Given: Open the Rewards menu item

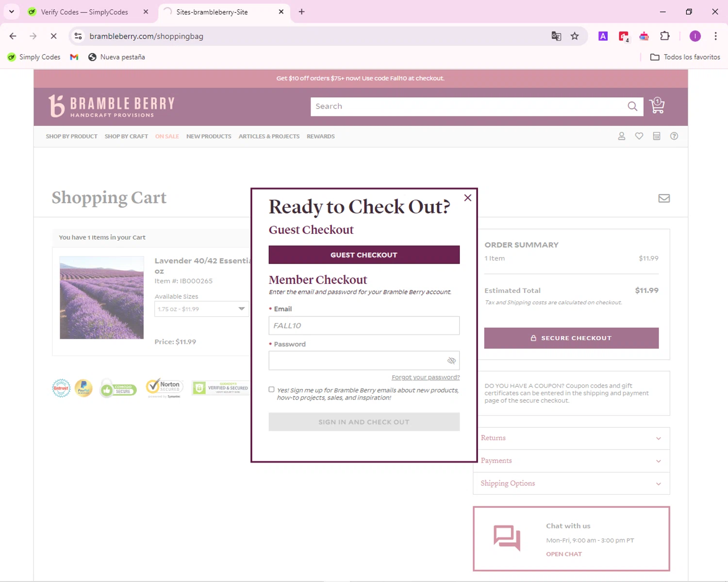Looking at the screenshot, I should tap(321, 136).
